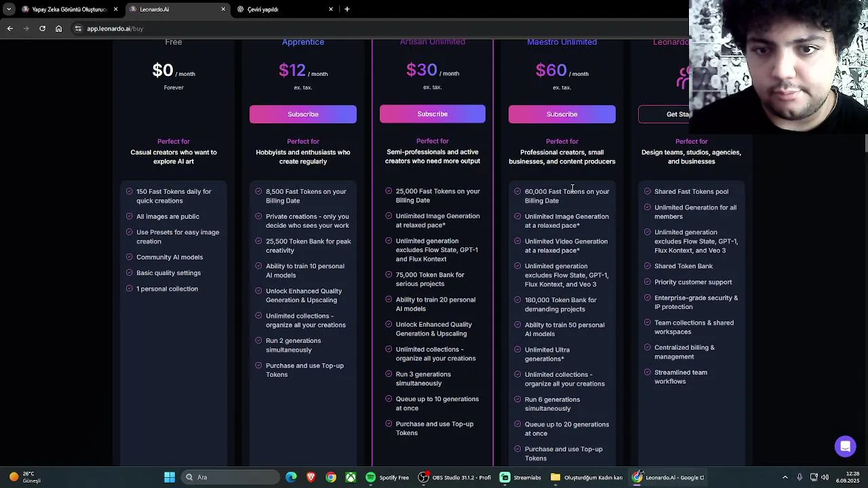Open Google Chrome icon in taskbar
The height and width of the screenshot is (488, 868).
[x=331, y=477]
